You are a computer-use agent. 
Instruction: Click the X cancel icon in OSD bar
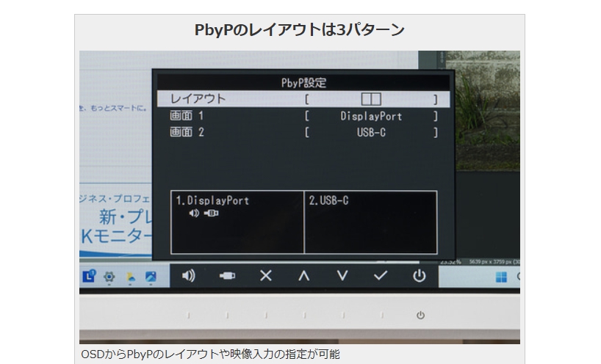(266, 276)
